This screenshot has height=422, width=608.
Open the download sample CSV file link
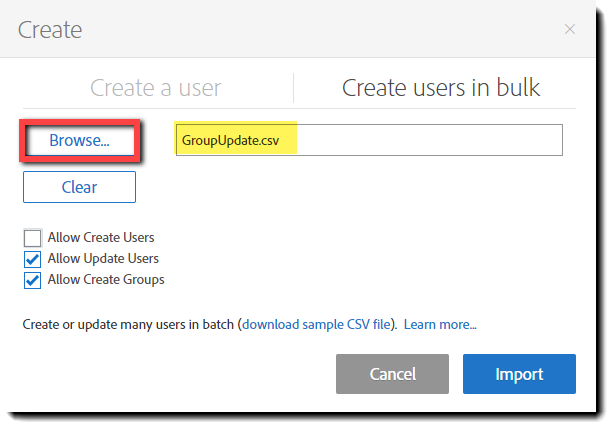316,324
